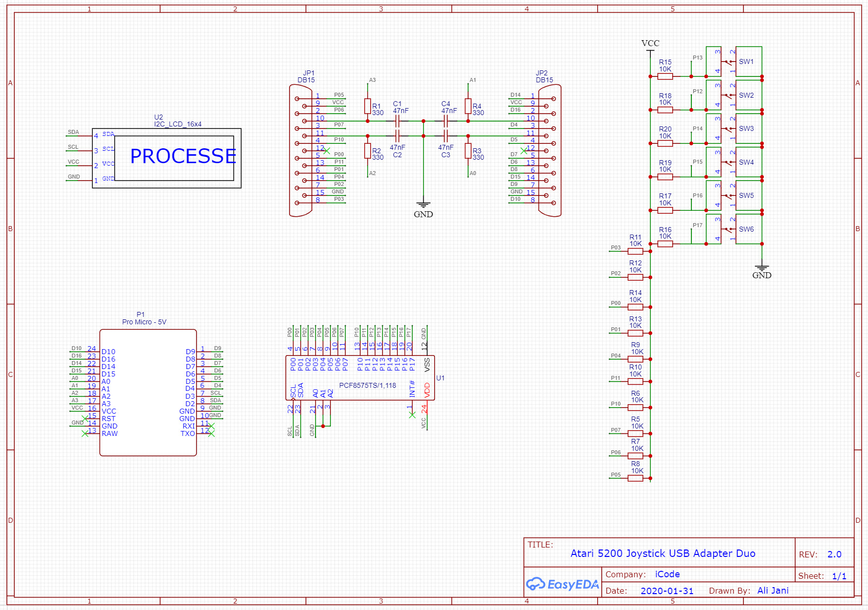The height and width of the screenshot is (610, 868).
Task: Select the JP1 DB15 connector
Action: (x=301, y=150)
